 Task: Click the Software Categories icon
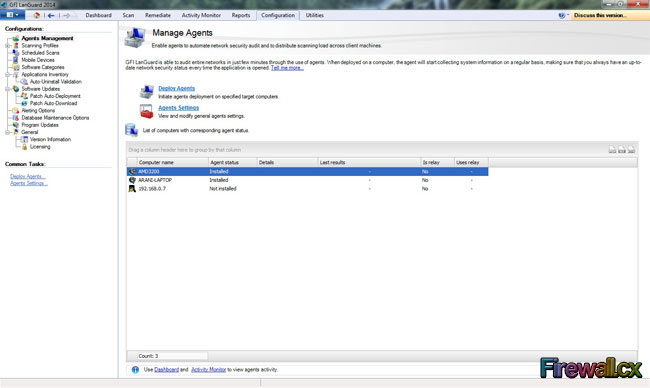pos(15,67)
